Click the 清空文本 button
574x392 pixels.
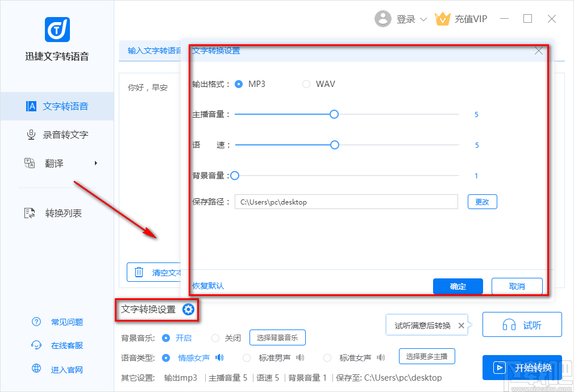click(x=155, y=272)
